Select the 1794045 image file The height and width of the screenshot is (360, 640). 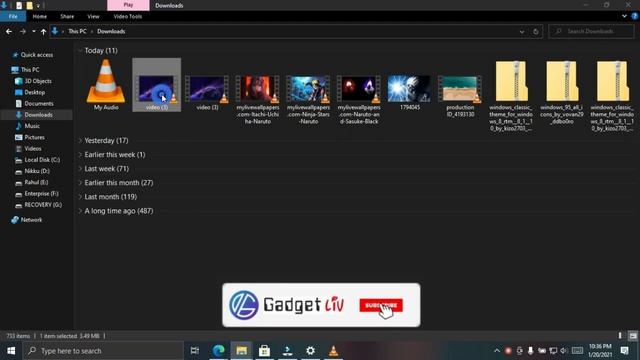click(x=409, y=93)
